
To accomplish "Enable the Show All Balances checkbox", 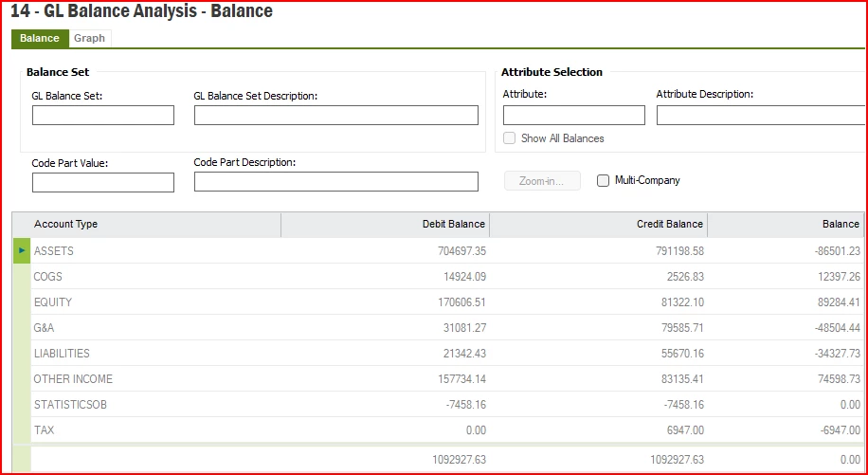I will click(x=509, y=138).
